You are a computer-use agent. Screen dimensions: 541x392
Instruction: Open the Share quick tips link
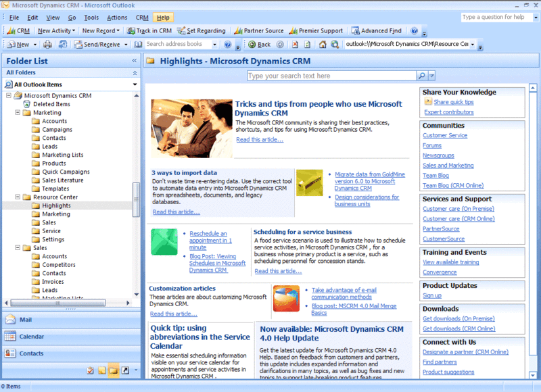click(453, 102)
